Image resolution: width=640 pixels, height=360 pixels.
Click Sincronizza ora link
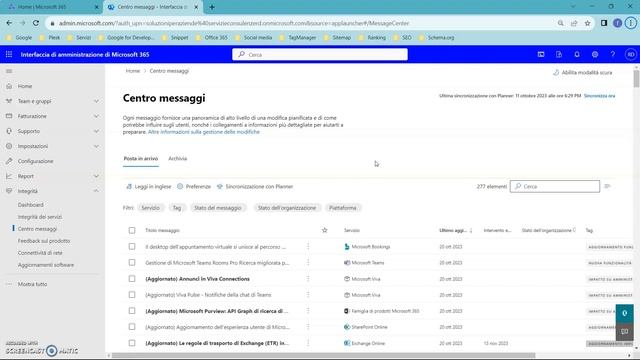pyautogui.click(x=599, y=96)
